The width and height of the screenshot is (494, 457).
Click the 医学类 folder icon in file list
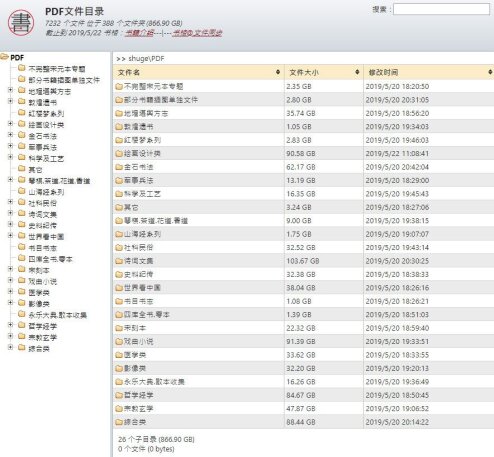[119, 355]
